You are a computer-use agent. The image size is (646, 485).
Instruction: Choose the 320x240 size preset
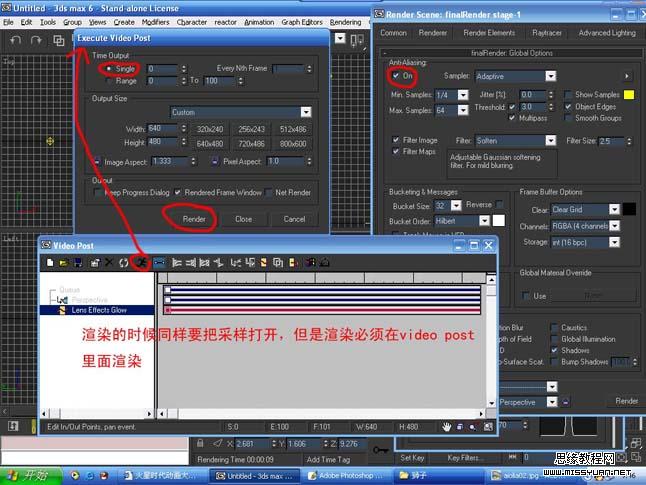pyautogui.click(x=210, y=129)
